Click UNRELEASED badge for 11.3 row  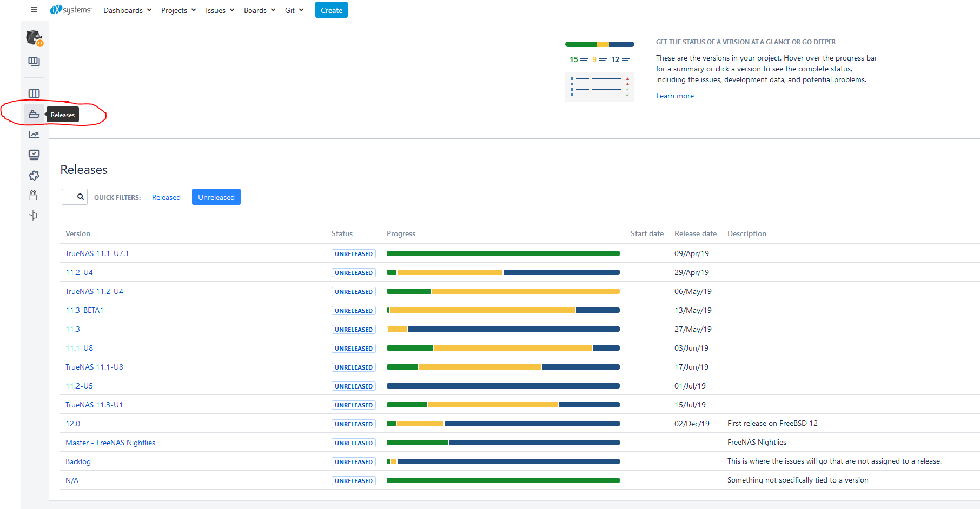coord(354,330)
